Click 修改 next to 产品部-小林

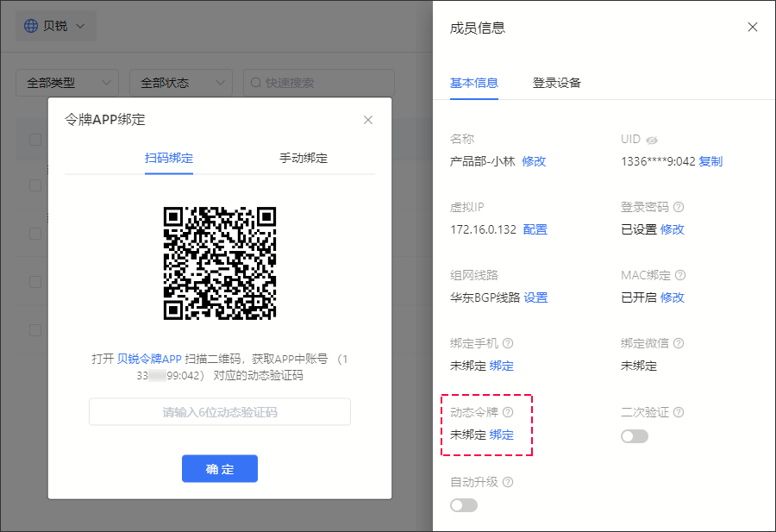pos(534,161)
